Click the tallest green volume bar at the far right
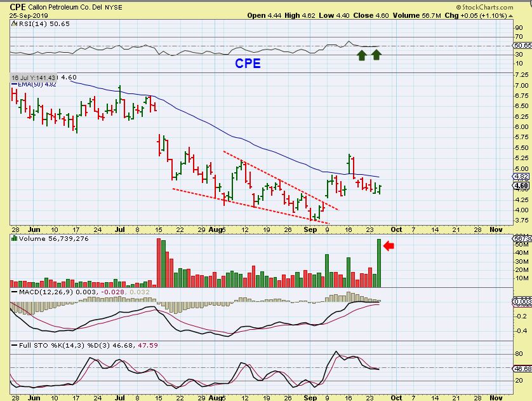 [379, 263]
